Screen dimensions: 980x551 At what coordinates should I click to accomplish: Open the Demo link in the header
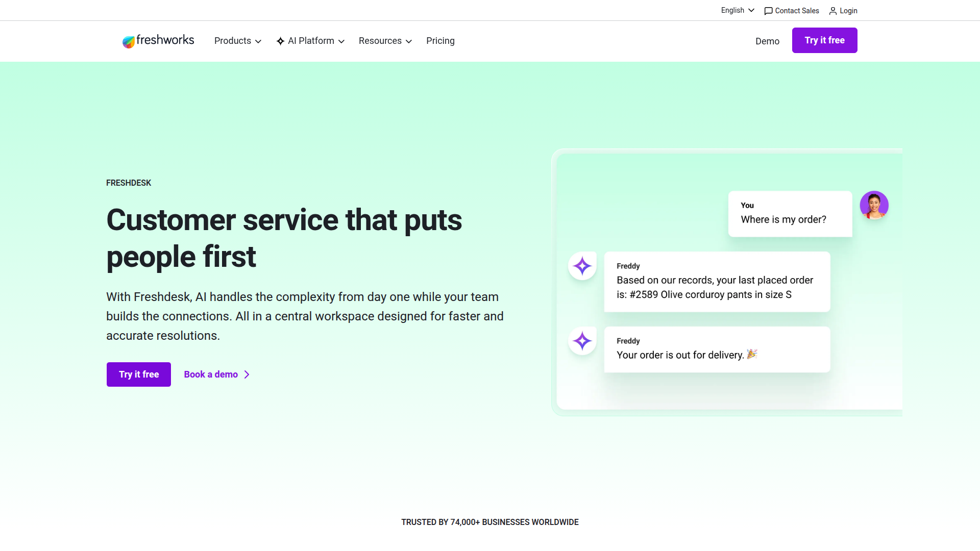pos(767,41)
